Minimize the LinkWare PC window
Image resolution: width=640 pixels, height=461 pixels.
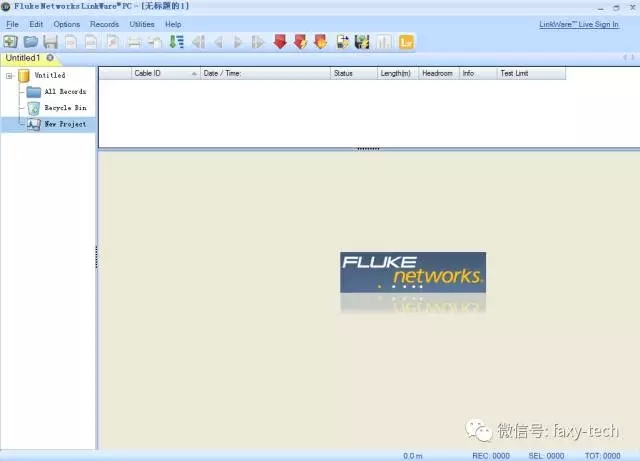click(x=601, y=7)
